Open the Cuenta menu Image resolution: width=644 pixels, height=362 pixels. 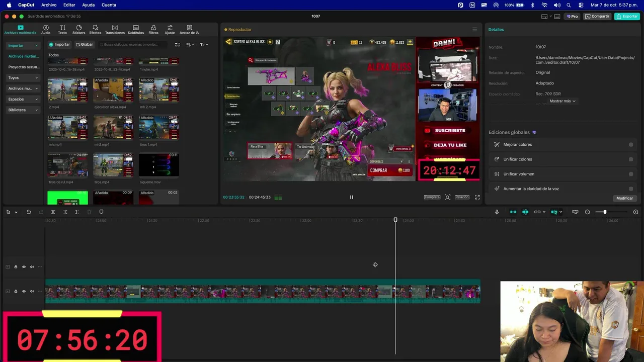[109, 5]
